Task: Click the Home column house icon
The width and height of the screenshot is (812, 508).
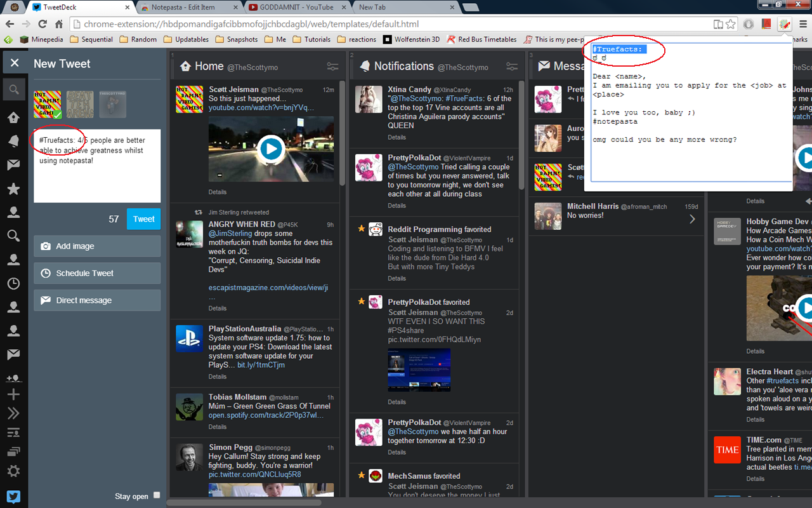Action: [x=185, y=66]
